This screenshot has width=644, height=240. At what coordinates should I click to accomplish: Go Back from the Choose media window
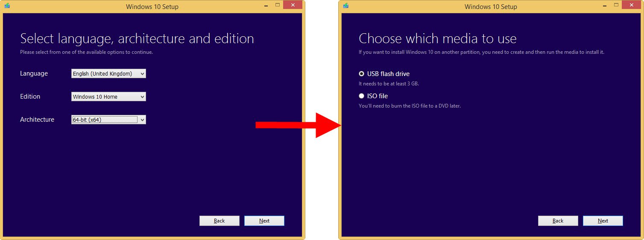pyautogui.click(x=558, y=221)
